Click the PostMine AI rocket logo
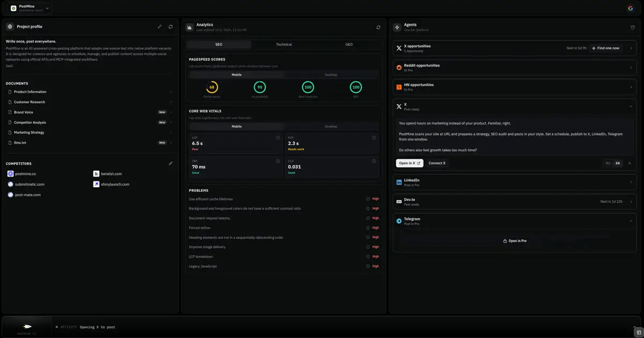 click(27, 326)
